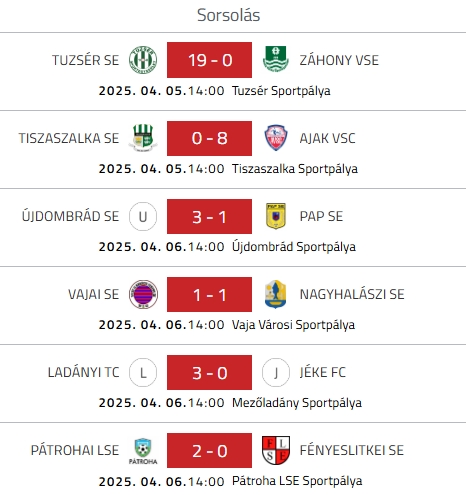
Task: Open the 19 - 0 match result
Action: tap(209, 60)
